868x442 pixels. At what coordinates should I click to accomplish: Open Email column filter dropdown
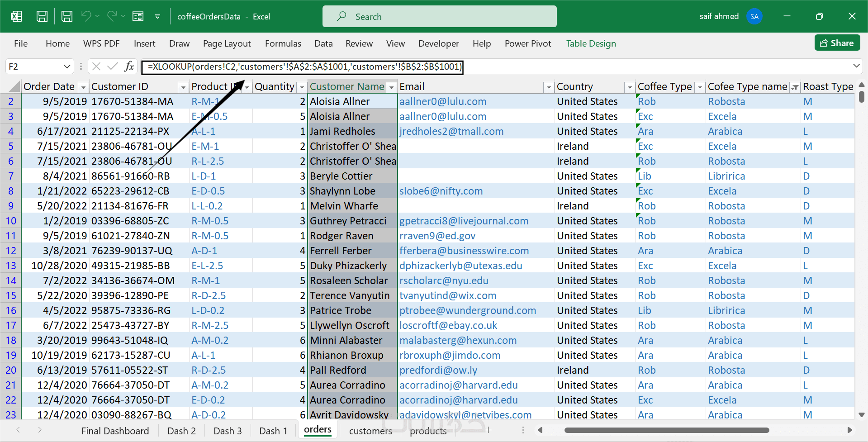(x=548, y=87)
